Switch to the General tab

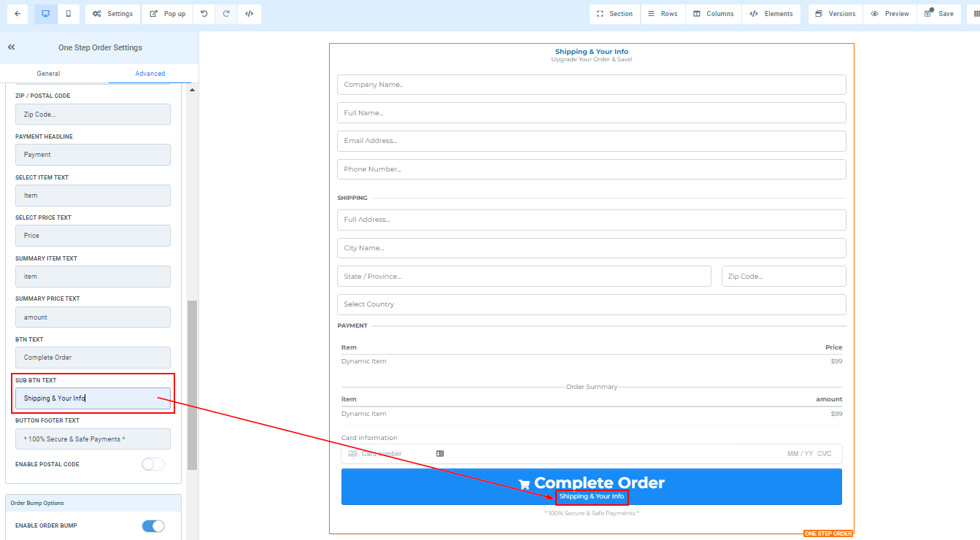point(48,74)
